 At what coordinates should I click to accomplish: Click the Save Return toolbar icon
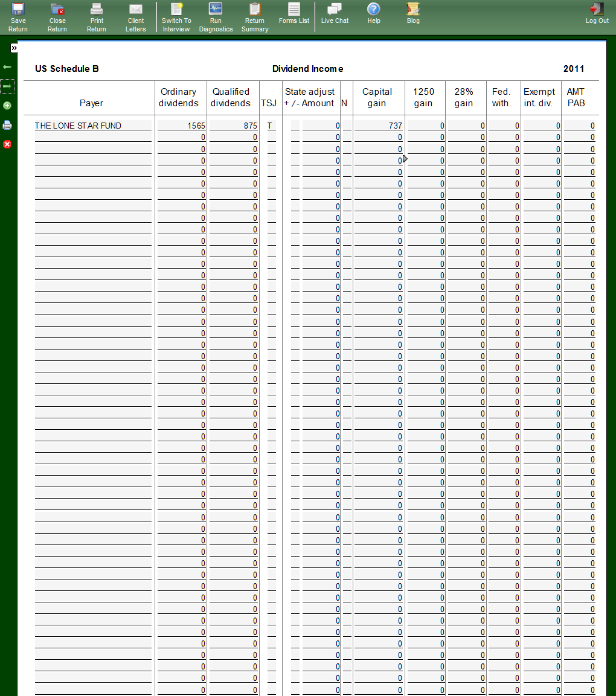click(x=18, y=17)
